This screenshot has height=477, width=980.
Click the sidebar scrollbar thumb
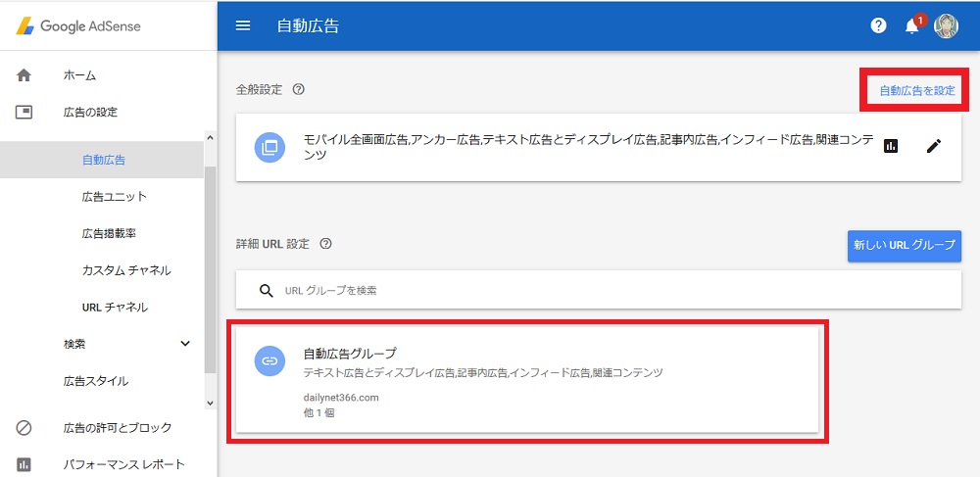click(x=210, y=269)
